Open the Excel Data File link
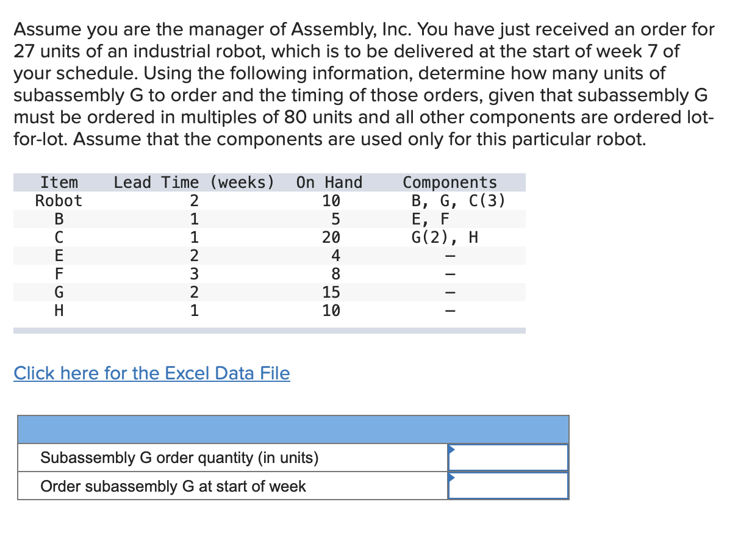This screenshot has width=738, height=560. [151, 373]
